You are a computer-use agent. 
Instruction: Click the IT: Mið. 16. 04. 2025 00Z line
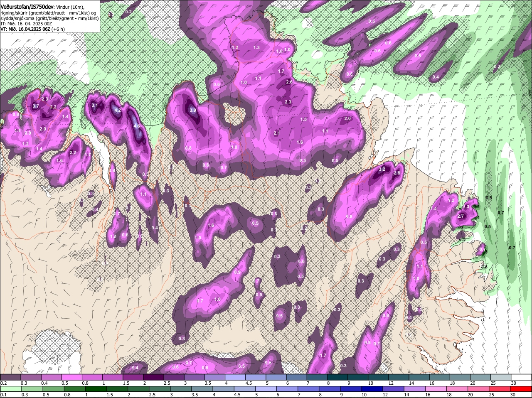26,24
